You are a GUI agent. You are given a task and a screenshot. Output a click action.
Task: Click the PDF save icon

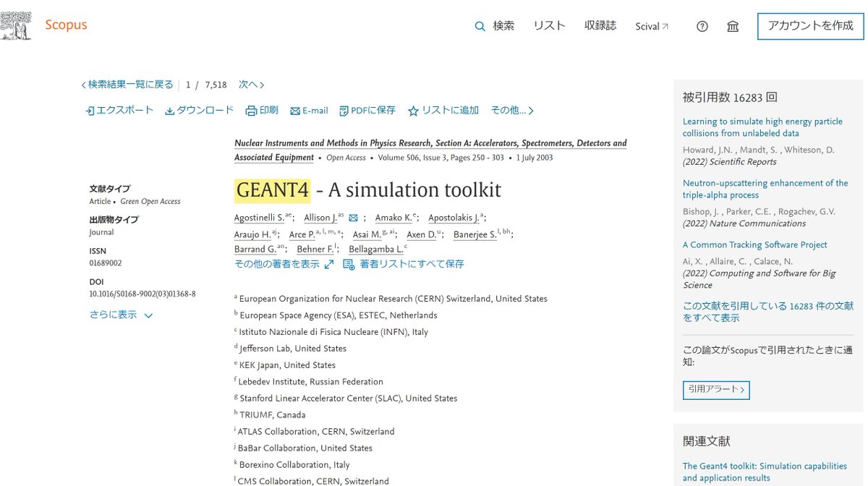(344, 111)
